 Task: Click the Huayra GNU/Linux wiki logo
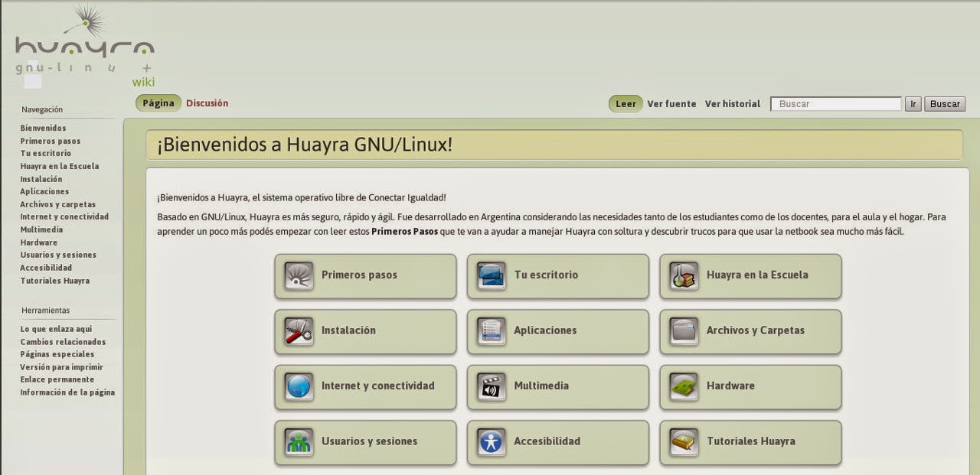[x=84, y=46]
